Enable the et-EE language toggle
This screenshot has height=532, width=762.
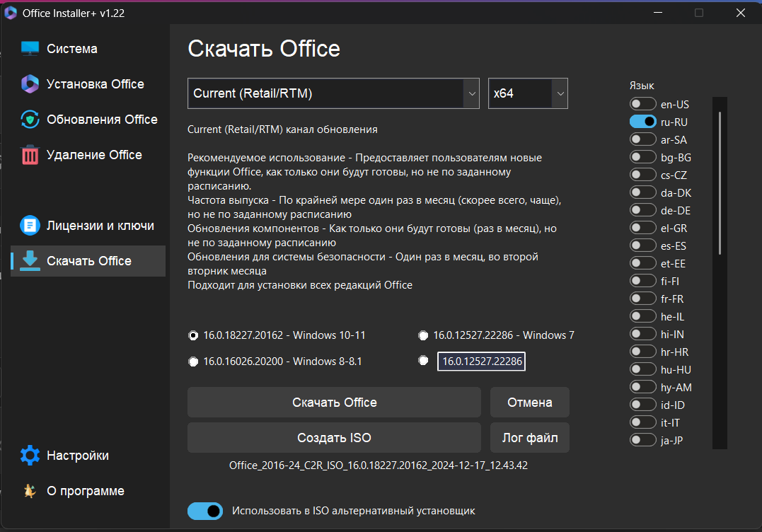pos(643,263)
